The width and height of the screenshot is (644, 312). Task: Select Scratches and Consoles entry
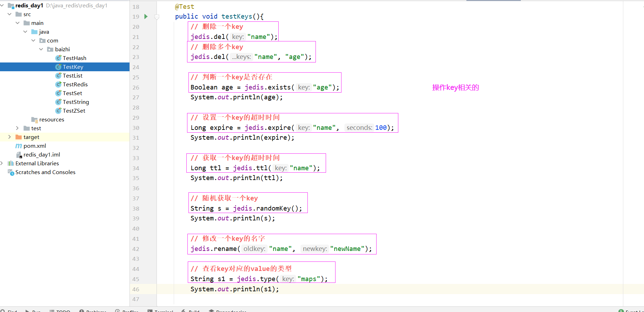(x=45, y=172)
